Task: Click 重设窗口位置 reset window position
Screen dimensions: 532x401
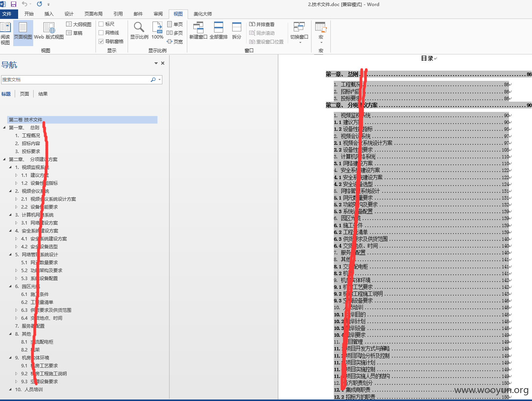Action: 266,42
